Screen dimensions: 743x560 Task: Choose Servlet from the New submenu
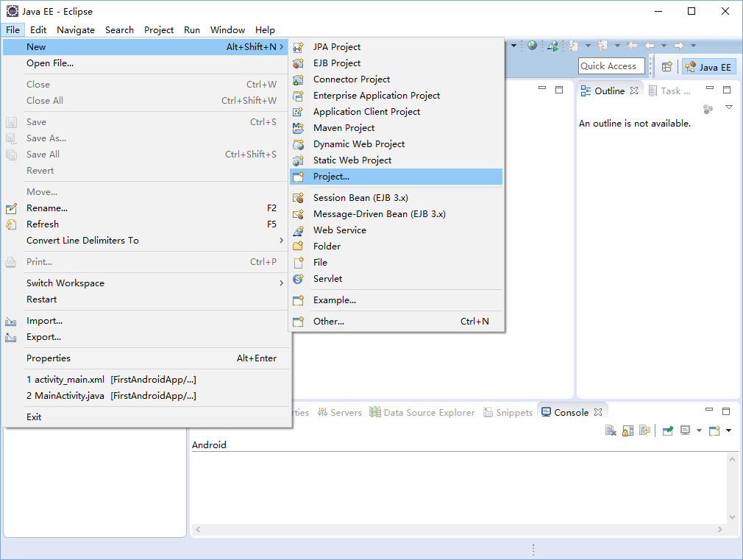[396, 279]
